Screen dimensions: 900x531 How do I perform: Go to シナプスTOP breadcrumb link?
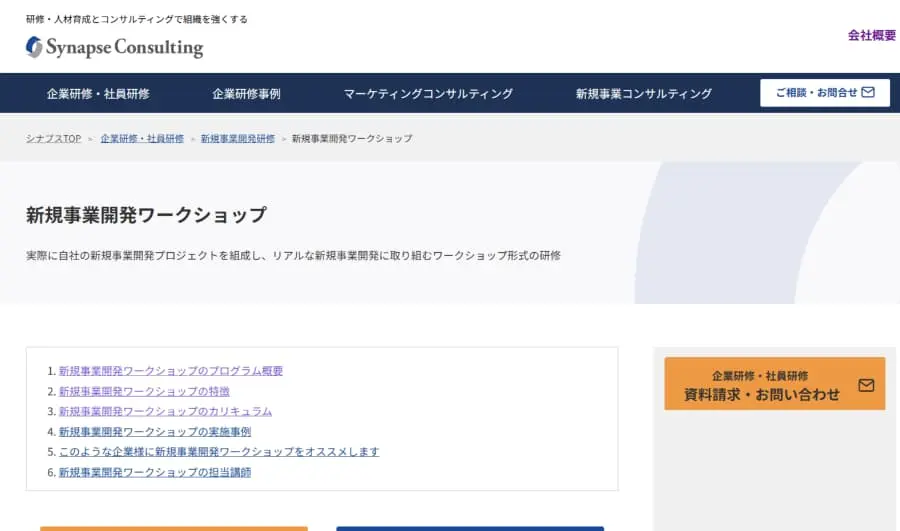pos(53,138)
